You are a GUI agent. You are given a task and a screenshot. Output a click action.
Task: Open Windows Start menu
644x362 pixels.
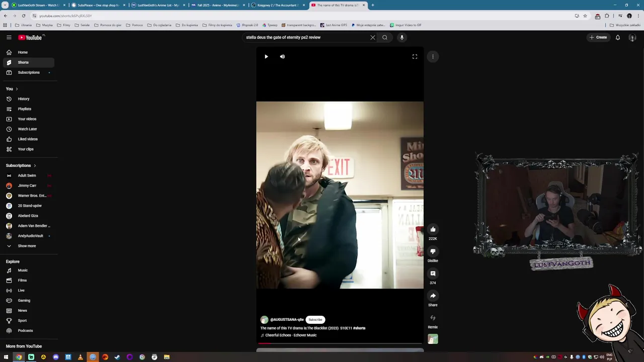coord(6,357)
